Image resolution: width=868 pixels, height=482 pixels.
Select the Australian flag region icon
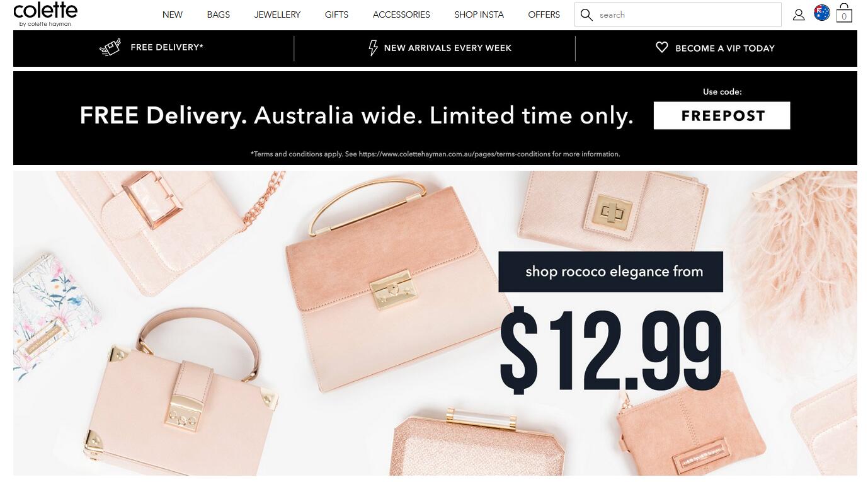click(822, 13)
